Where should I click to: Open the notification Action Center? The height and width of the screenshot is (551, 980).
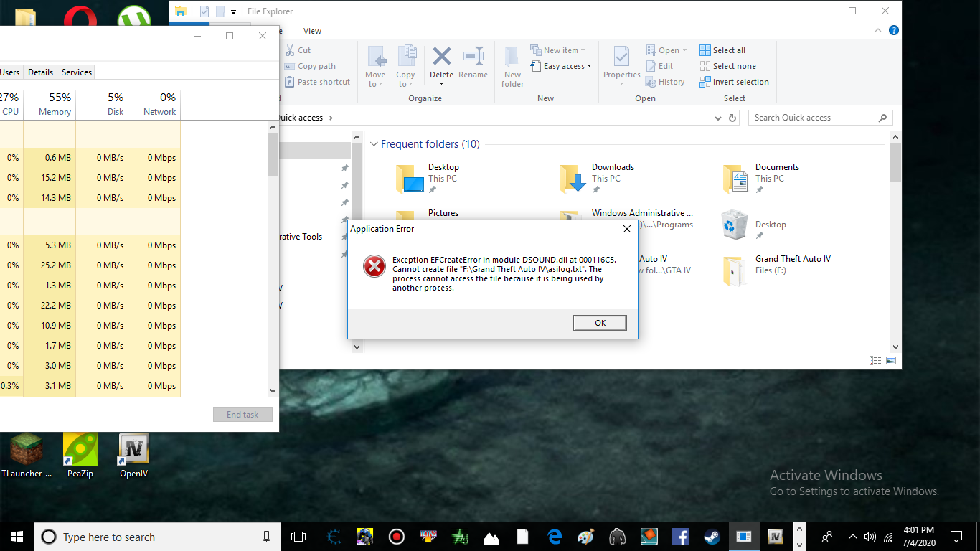[x=956, y=537]
